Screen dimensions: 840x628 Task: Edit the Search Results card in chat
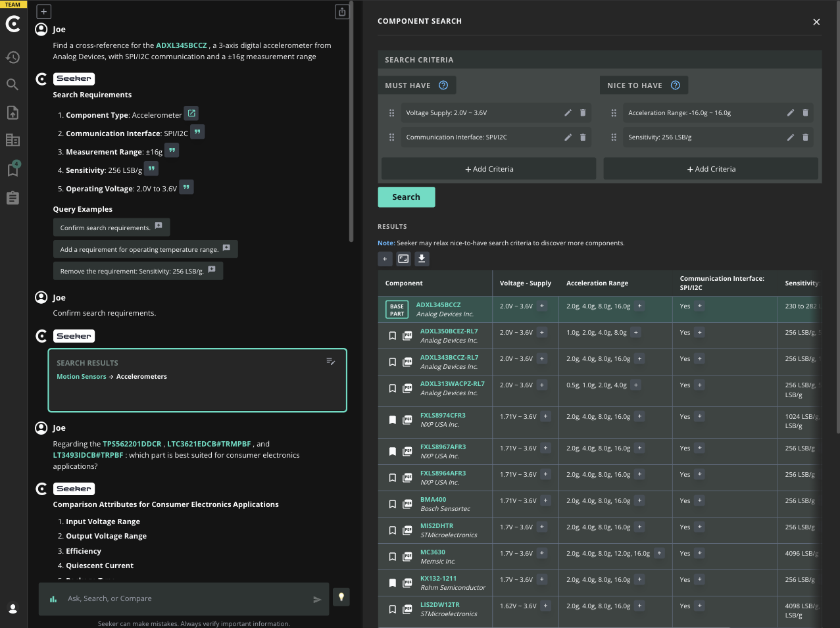click(x=331, y=361)
